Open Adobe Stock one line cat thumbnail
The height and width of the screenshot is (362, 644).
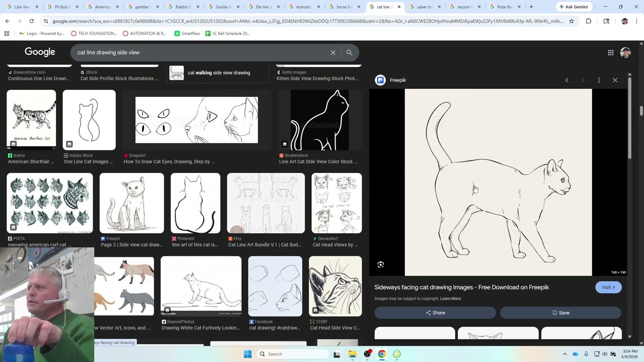coord(89,120)
